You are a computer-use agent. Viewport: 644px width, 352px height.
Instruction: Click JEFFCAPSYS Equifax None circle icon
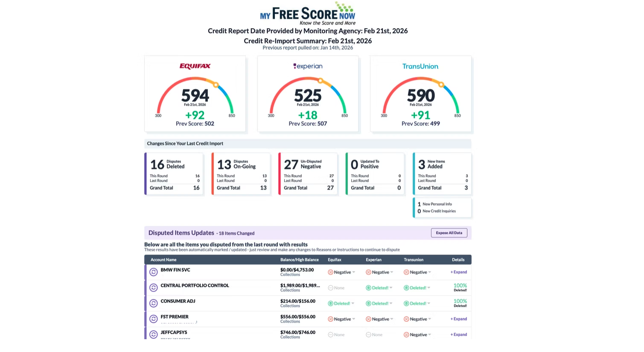(330, 335)
